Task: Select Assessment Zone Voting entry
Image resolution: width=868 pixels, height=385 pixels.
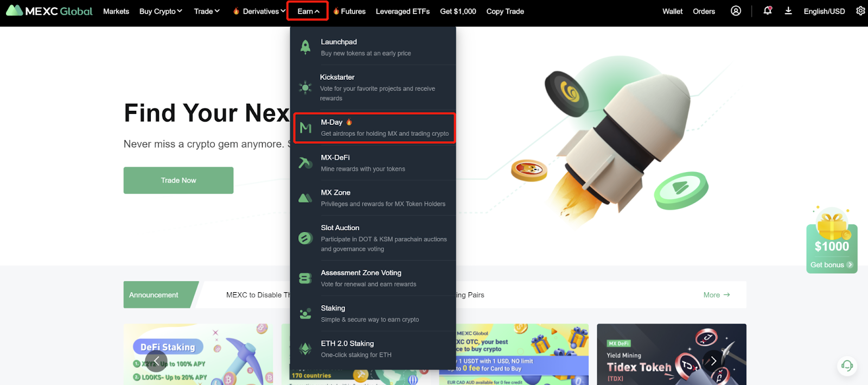Action: pyautogui.click(x=373, y=278)
